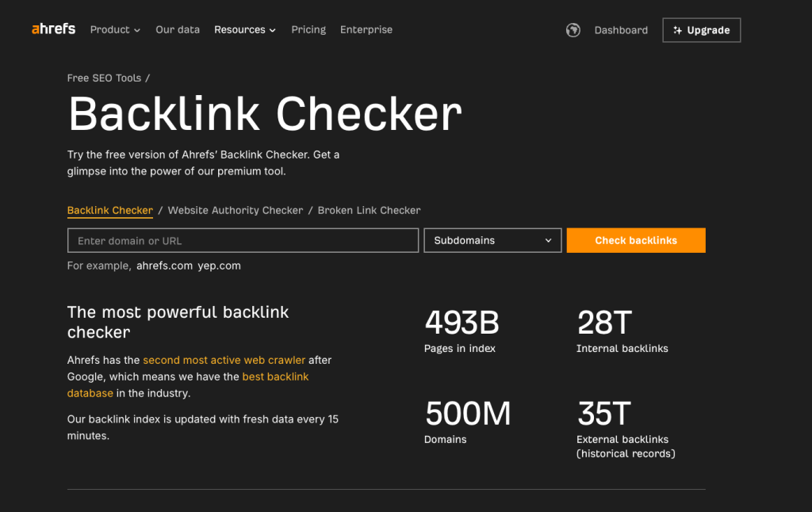This screenshot has height=512, width=812.
Task: Click the Upgrade button
Action: (x=701, y=29)
